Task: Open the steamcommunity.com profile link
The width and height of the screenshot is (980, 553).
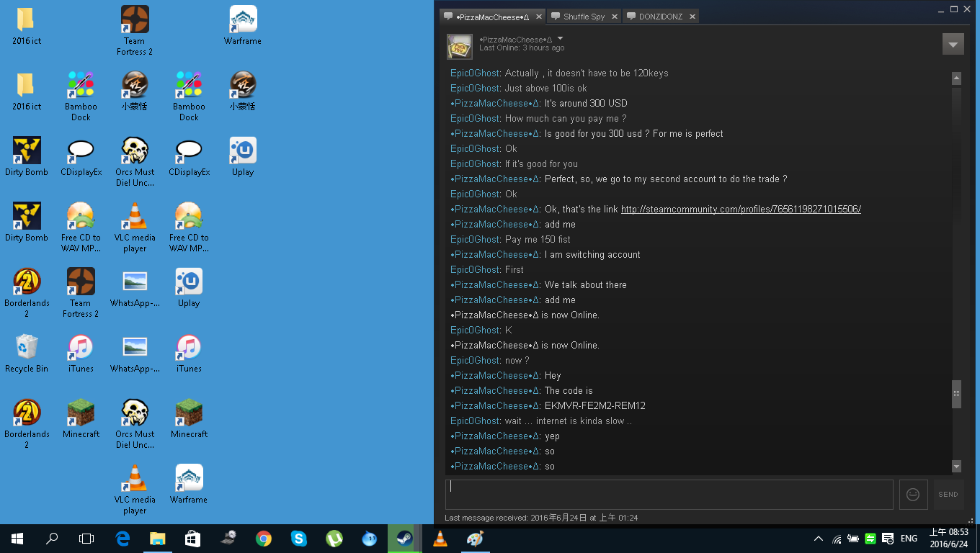Action: (x=741, y=210)
